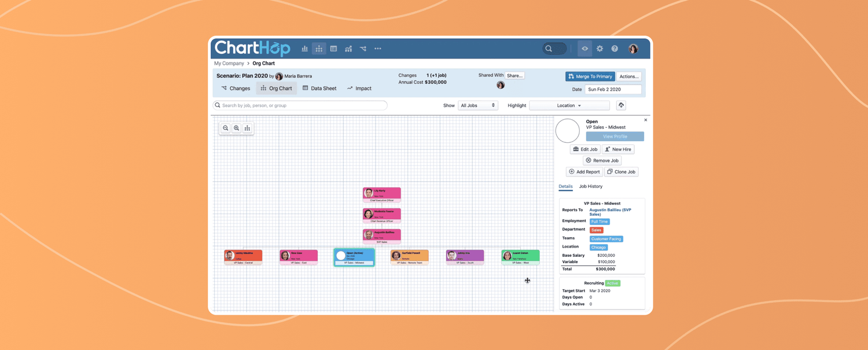Switch to the Impact tab

[x=359, y=89]
